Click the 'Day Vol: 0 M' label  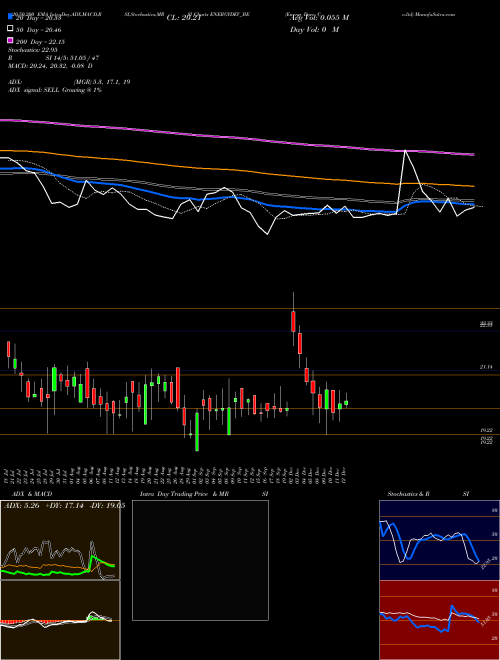point(314,30)
